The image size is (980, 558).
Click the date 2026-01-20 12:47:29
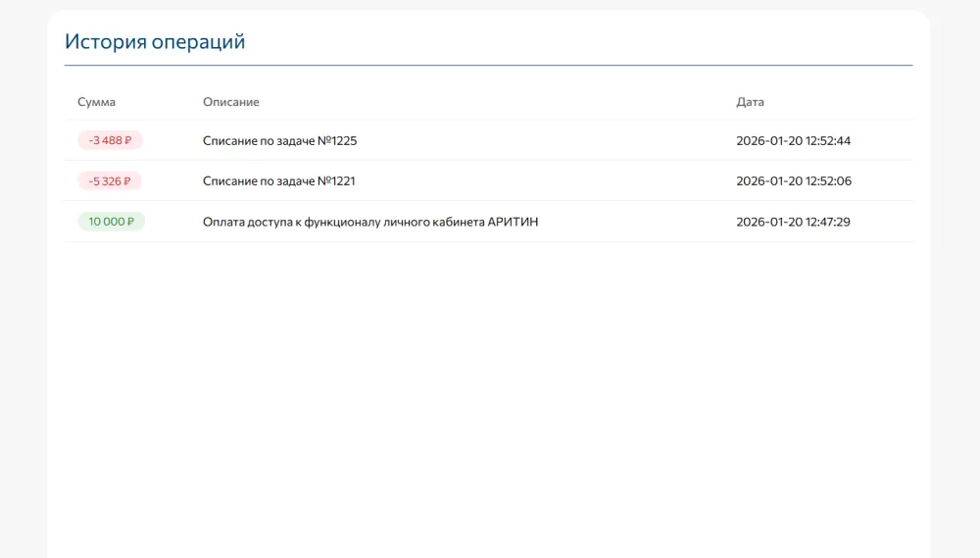793,222
